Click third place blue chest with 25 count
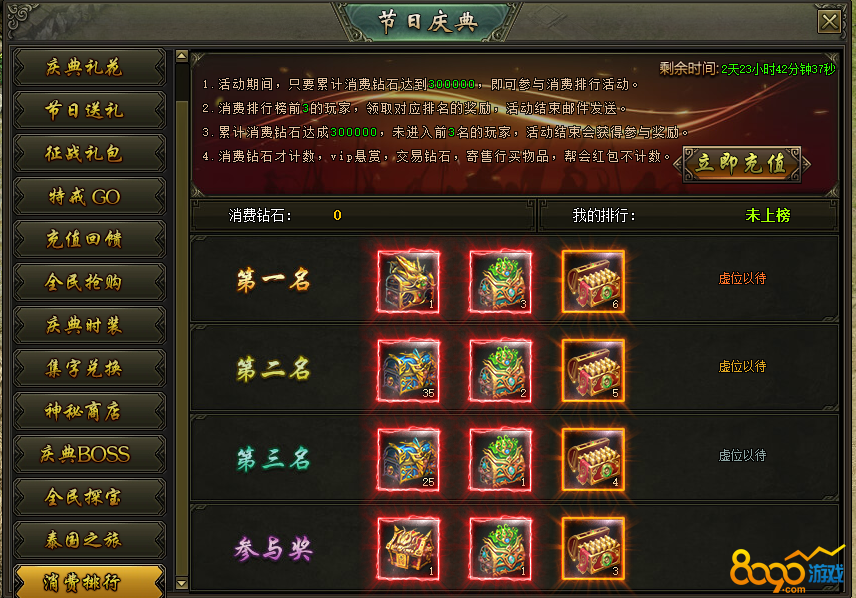The width and height of the screenshot is (856, 598). pos(408,459)
